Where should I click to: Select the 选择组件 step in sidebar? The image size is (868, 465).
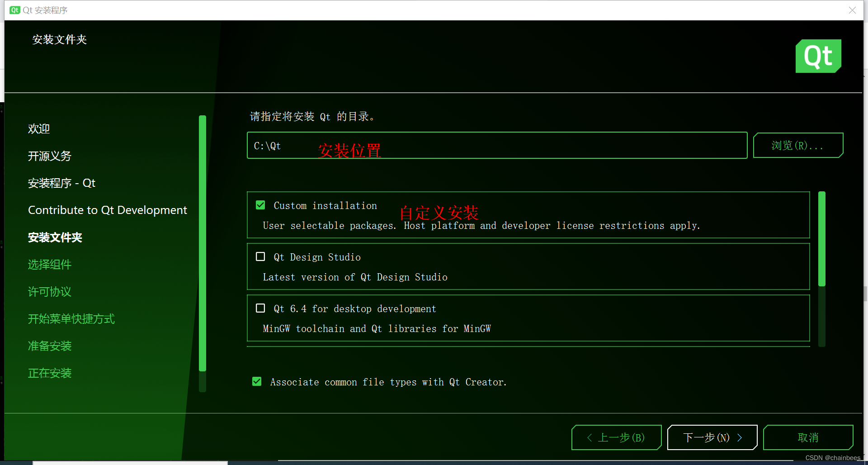coord(50,265)
